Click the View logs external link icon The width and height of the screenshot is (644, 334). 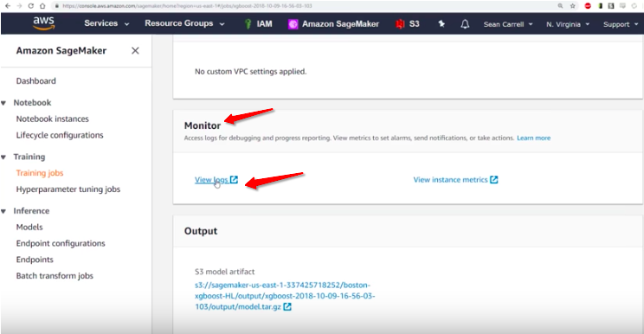(x=234, y=179)
